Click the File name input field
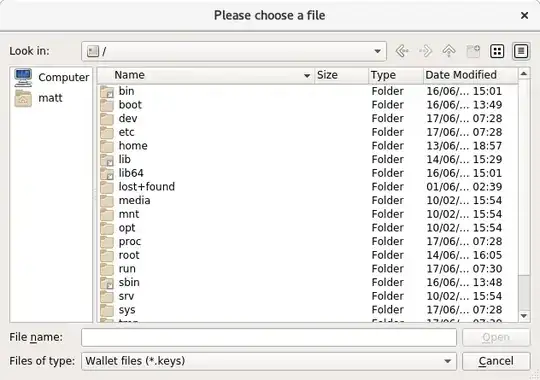540x380 pixels. coord(269,337)
